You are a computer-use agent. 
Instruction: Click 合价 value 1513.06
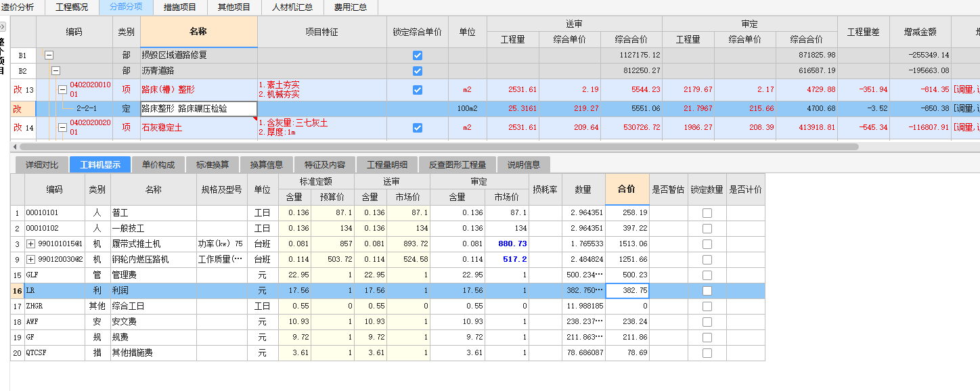click(x=627, y=244)
